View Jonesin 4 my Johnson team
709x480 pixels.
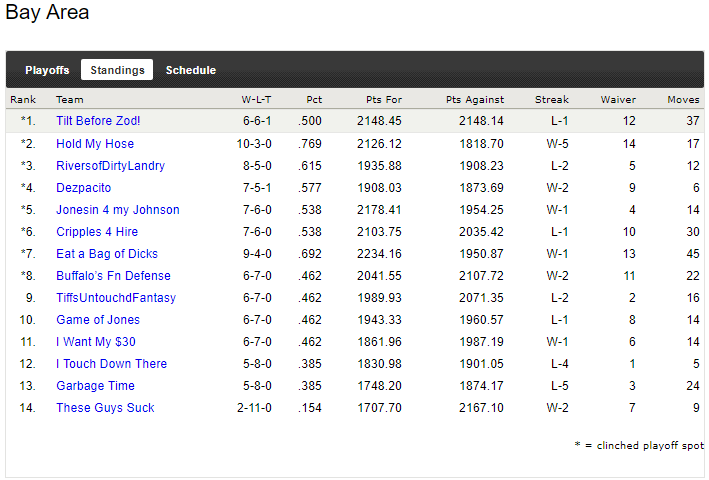118,210
